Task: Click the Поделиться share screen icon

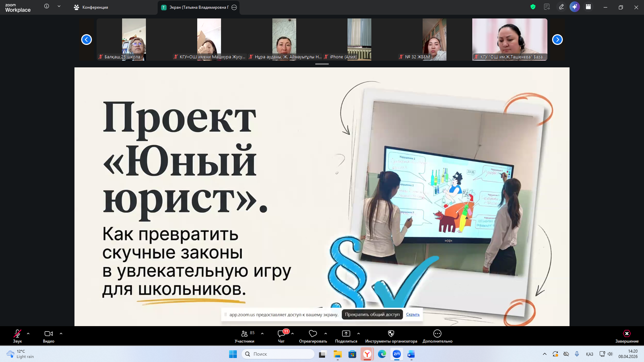Action: [x=346, y=334]
